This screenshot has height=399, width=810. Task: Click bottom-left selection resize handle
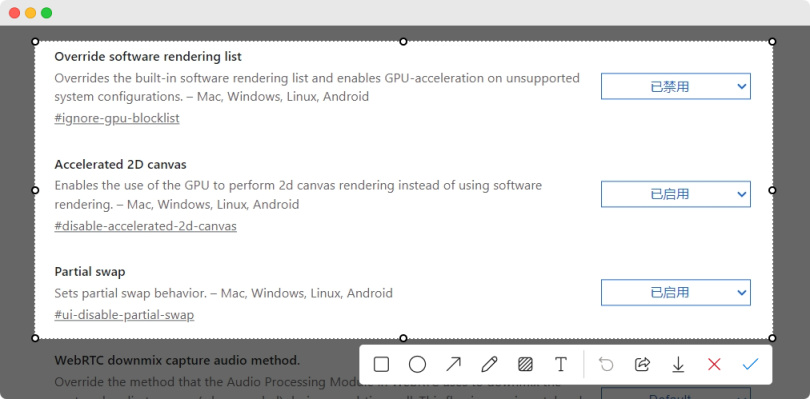35,338
